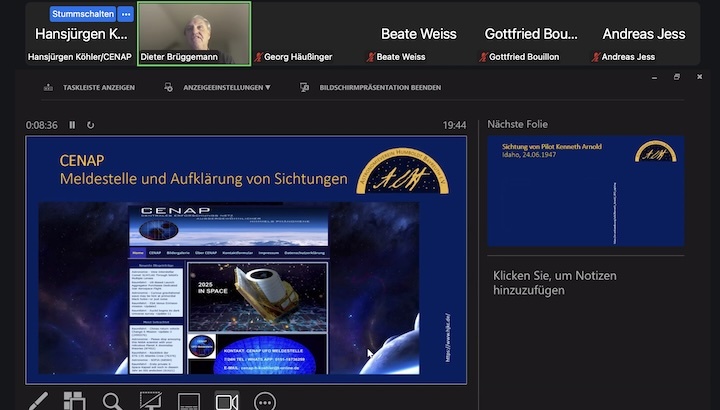Black out the presentation screen
This screenshot has height=410, width=720.
pyautogui.click(x=151, y=401)
